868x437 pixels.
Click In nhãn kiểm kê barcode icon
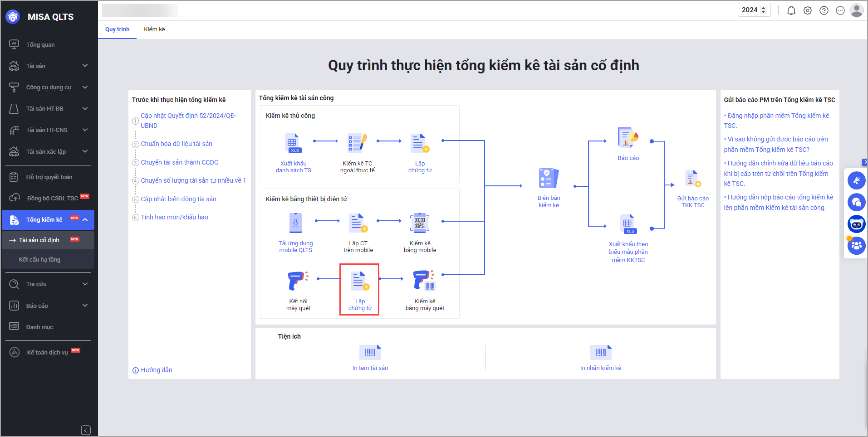(x=601, y=352)
